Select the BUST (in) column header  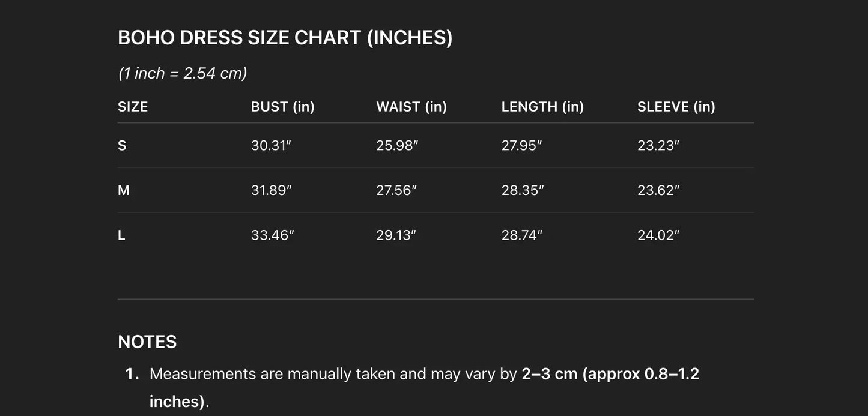(282, 107)
